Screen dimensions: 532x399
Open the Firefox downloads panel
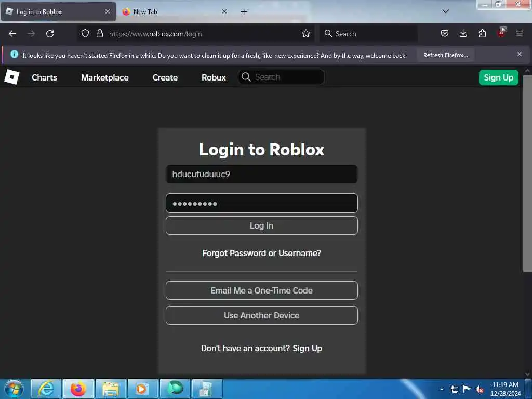coord(463,33)
